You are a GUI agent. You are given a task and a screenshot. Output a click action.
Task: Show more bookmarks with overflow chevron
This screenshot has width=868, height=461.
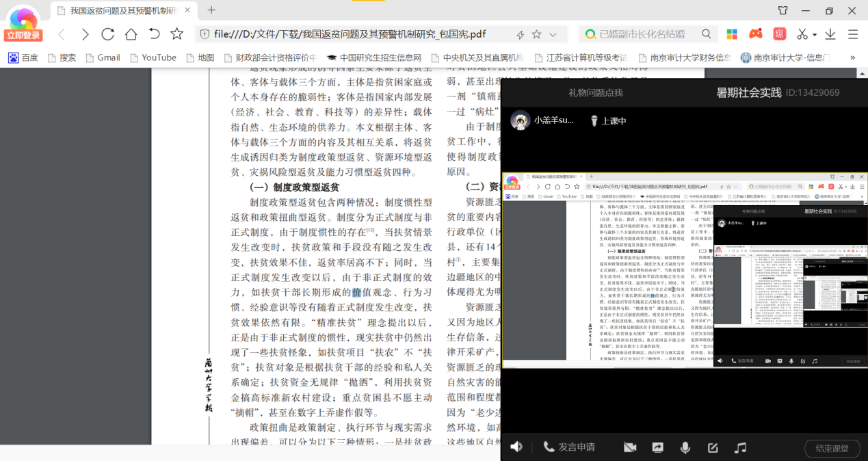[x=852, y=58]
